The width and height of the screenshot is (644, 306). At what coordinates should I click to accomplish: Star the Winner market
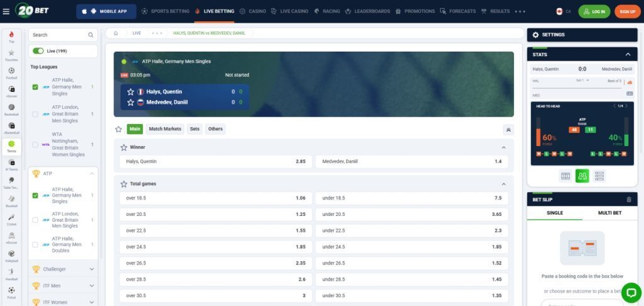124,147
